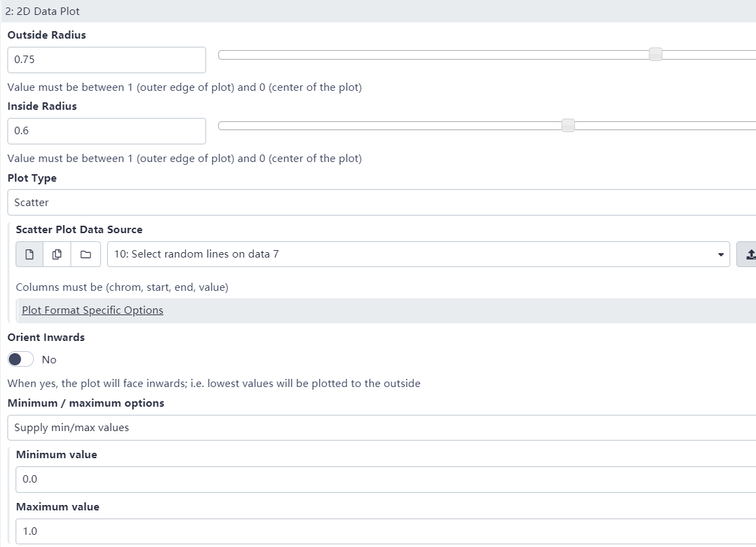
Task: Collapse the 2: 2D Data Plot header
Action: pos(42,11)
